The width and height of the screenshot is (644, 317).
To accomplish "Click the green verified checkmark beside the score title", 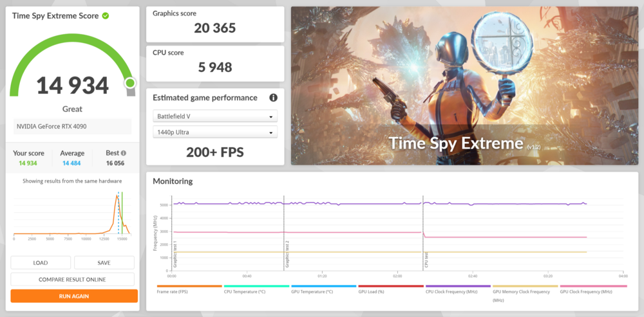I will point(106,15).
